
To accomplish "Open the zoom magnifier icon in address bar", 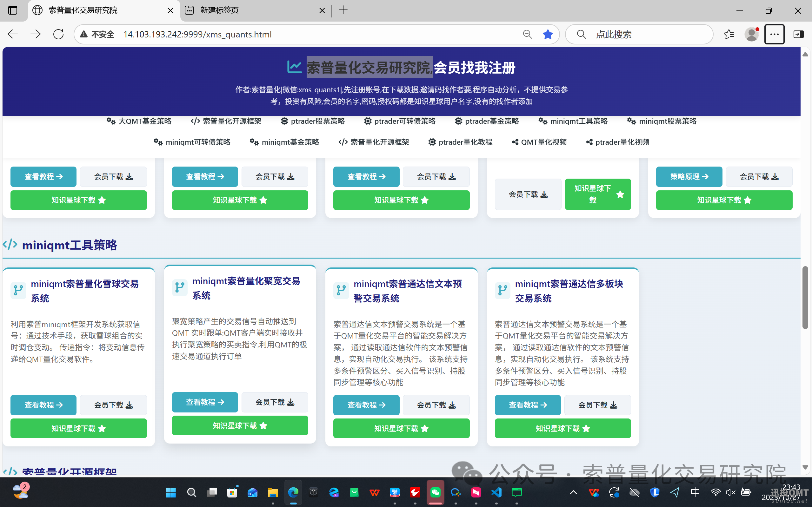I will [x=527, y=34].
